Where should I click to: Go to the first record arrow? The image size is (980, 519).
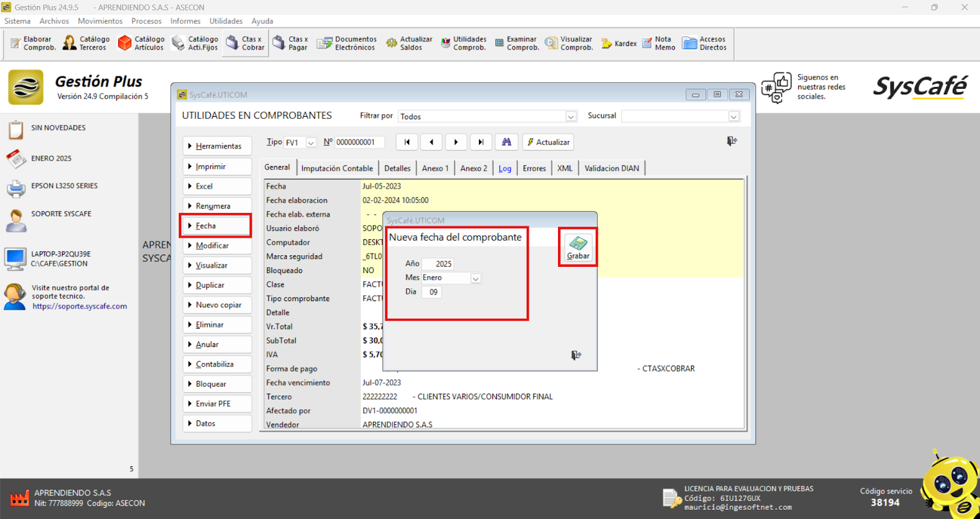click(407, 142)
